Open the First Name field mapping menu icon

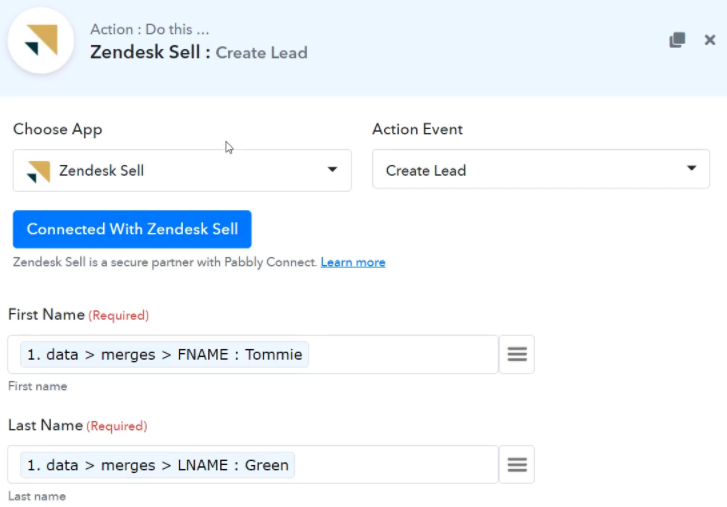coord(517,355)
